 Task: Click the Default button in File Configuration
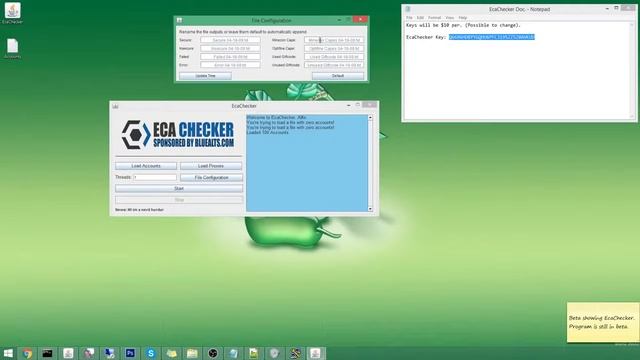coord(338,76)
